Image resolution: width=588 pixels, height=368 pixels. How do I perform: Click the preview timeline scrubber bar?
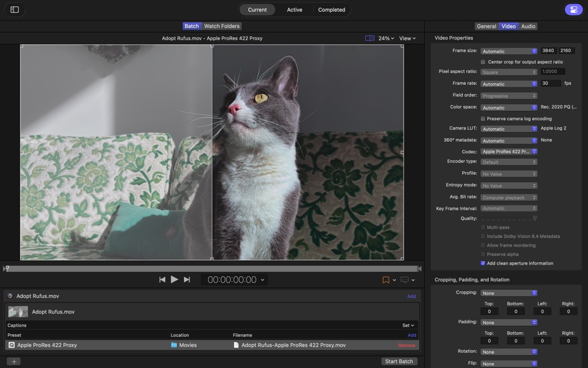tap(212, 268)
